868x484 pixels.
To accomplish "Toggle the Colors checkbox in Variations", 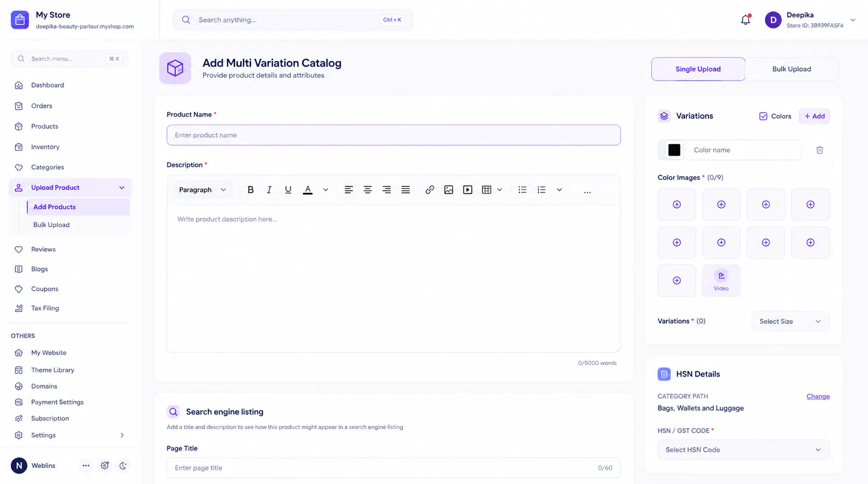I will (763, 116).
